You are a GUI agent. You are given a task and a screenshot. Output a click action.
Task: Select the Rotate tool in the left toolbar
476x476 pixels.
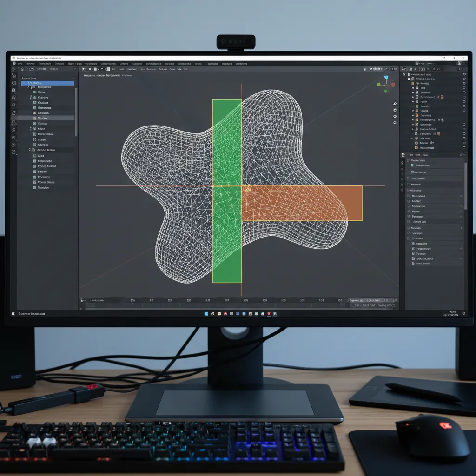coord(14,100)
